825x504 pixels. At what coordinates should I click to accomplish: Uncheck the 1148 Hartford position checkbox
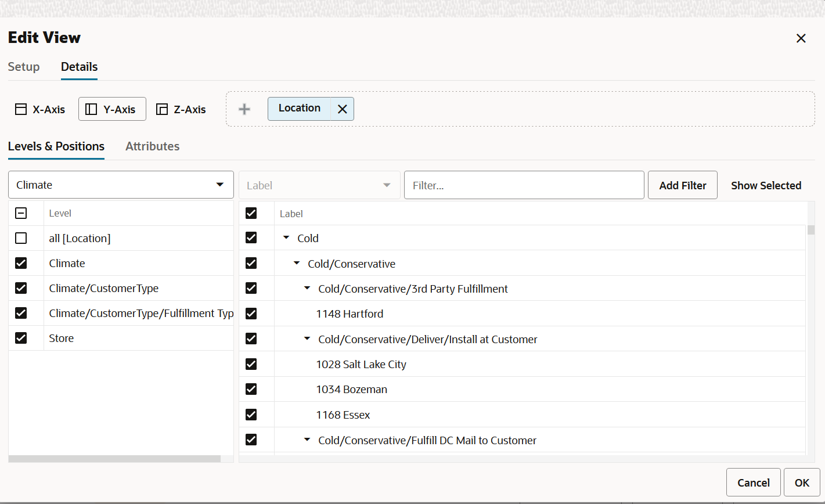[x=251, y=314]
